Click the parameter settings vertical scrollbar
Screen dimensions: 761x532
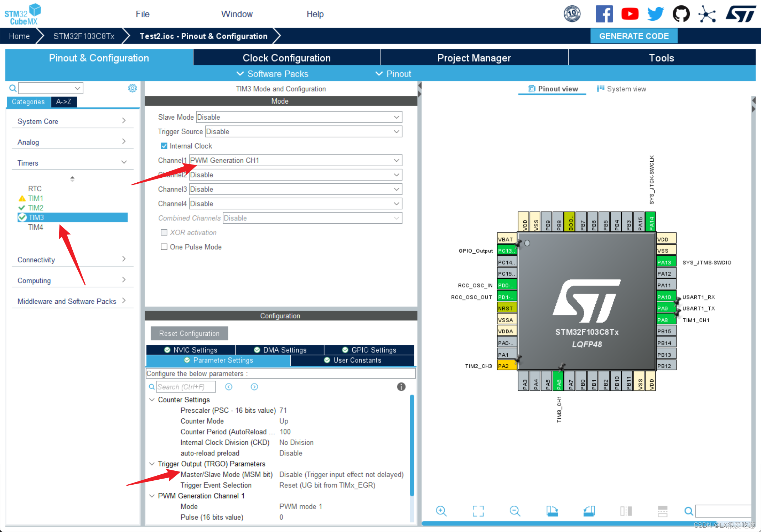(412, 445)
